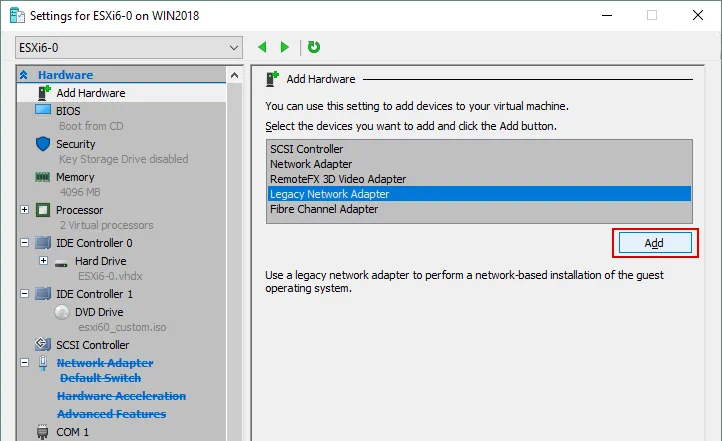This screenshot has height=441, width=722.
Task: Select Add Hardware in the left pane
Action: click(90, 93)
